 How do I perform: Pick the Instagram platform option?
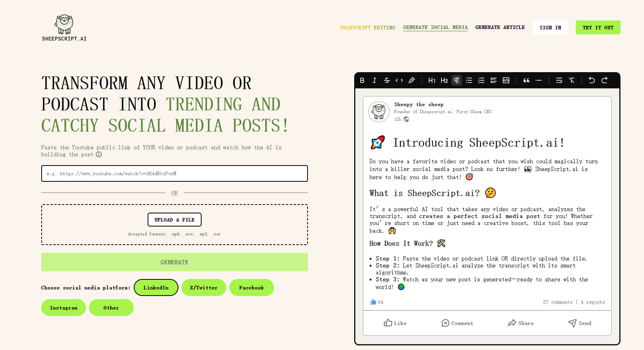pyautogui.click(x=64, y=308)
